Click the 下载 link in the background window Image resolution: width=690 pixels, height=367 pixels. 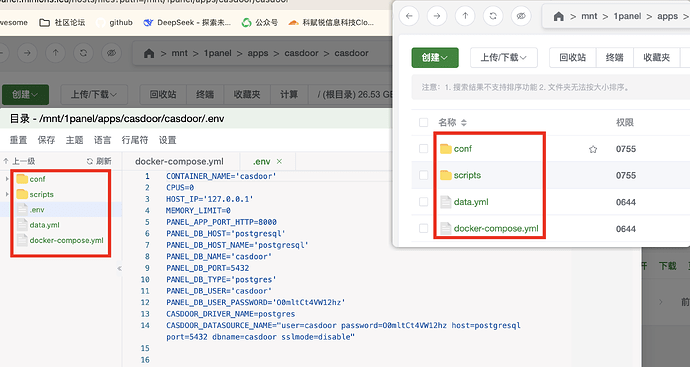click(x=667, y=266)
